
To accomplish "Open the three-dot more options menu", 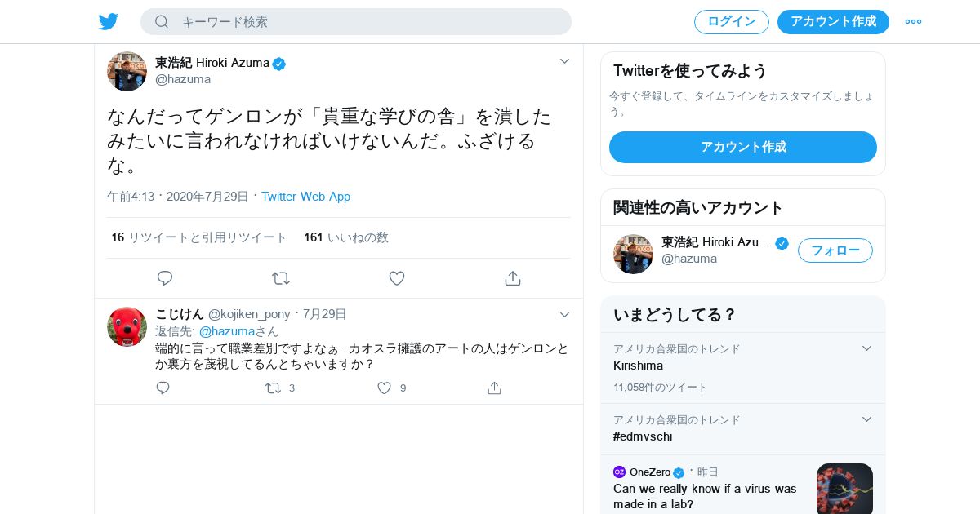I will click(913, 22).
